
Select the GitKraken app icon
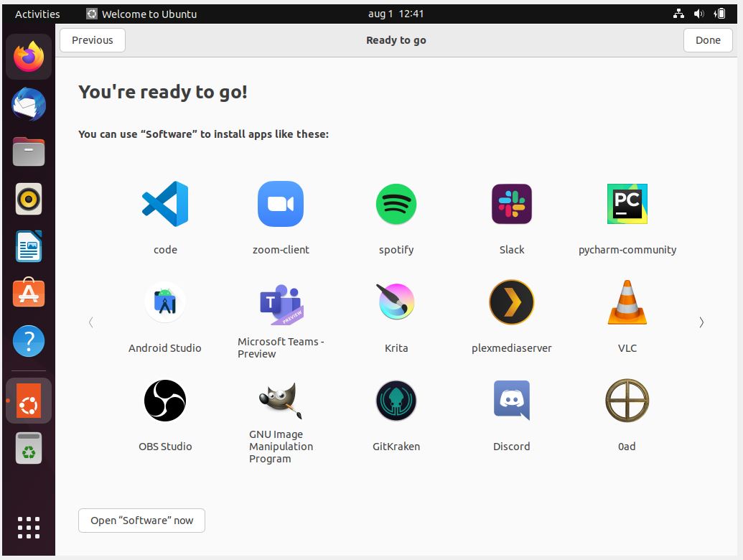click(396, 401)
